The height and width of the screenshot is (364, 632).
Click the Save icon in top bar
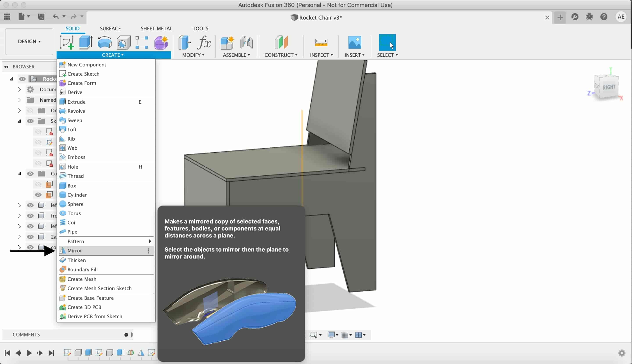[x=41, y=17]
